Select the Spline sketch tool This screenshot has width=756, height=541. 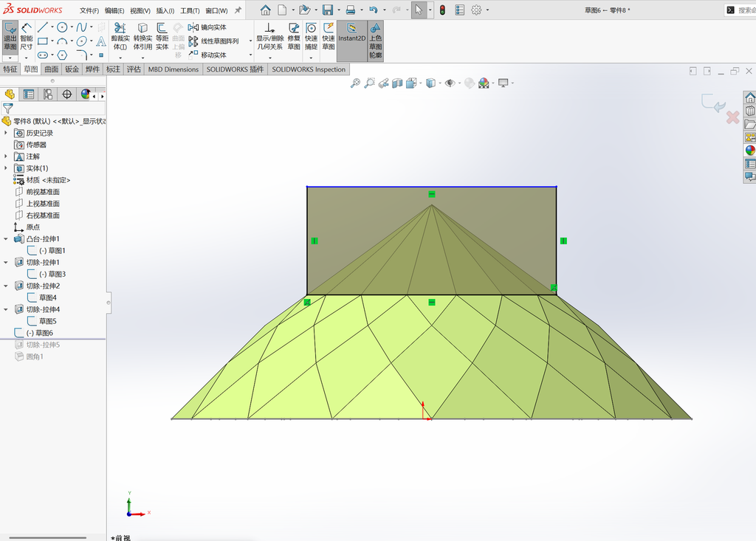click(81, 27)
